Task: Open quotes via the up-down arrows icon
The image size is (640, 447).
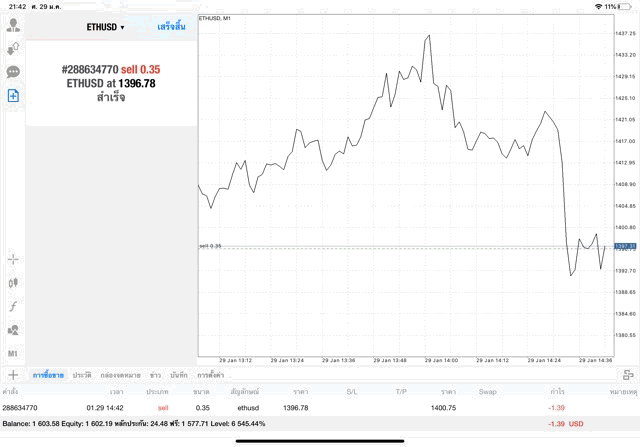Action: click(13, 48)
